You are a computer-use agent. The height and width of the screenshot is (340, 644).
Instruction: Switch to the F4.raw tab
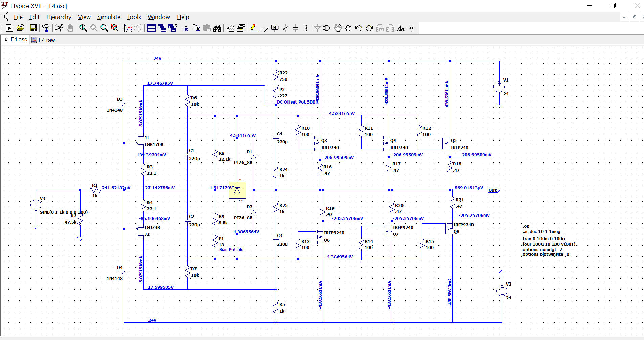point(43,40)
